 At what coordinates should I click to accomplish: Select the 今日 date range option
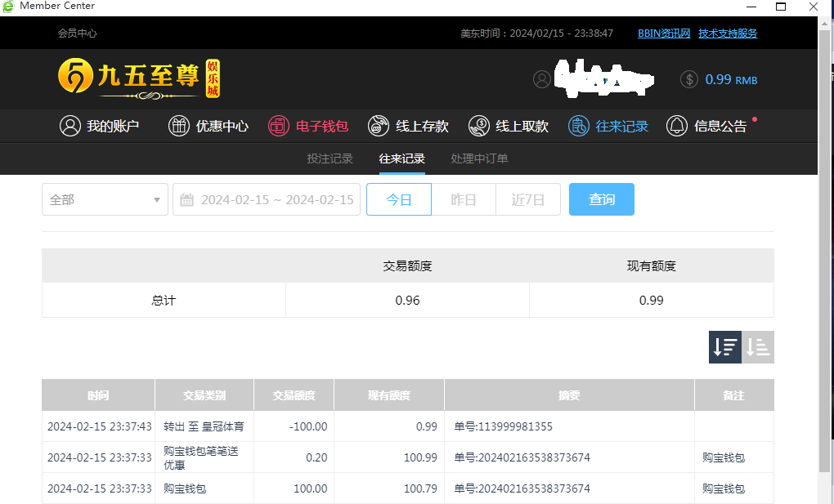click(399, 199)
